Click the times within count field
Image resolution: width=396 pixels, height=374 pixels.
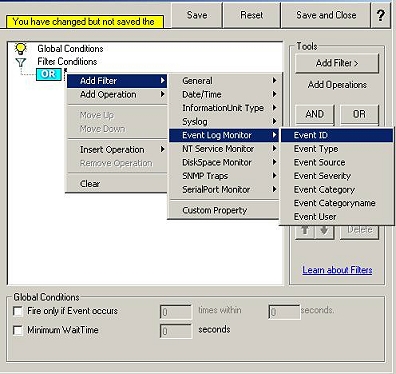tap(176, 312)
